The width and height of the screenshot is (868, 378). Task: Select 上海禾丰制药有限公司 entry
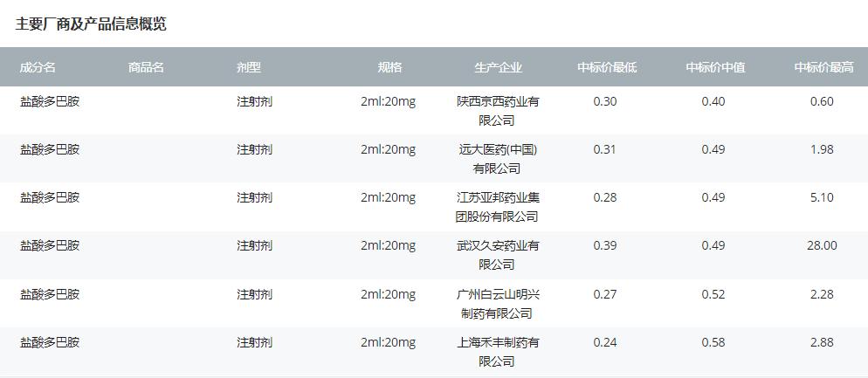(x=498, y=351)
